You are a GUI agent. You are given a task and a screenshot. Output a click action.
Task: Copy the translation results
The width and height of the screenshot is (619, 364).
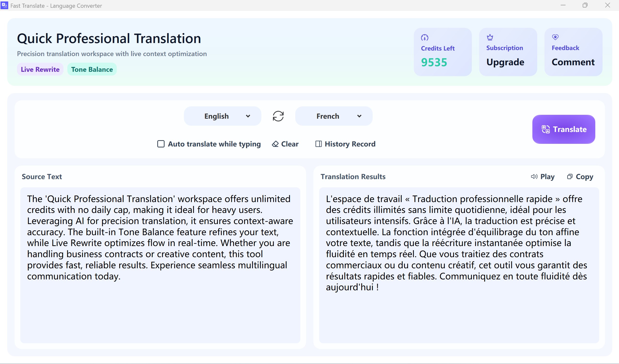point(580,177)
